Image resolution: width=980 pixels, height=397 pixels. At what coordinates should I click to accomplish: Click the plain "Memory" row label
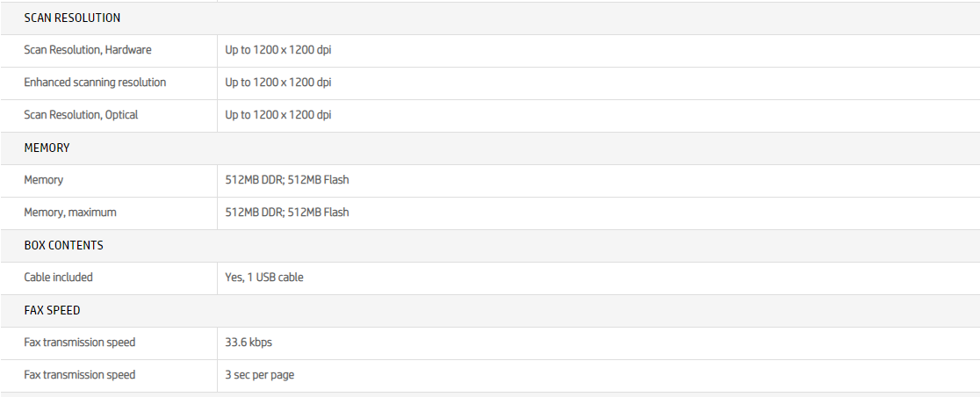pos(43,180)
